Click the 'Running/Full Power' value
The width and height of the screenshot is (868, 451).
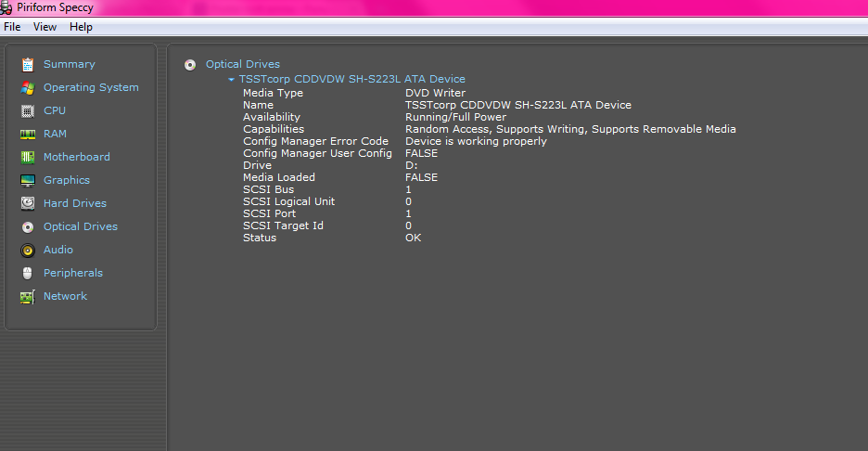point(455,118)
